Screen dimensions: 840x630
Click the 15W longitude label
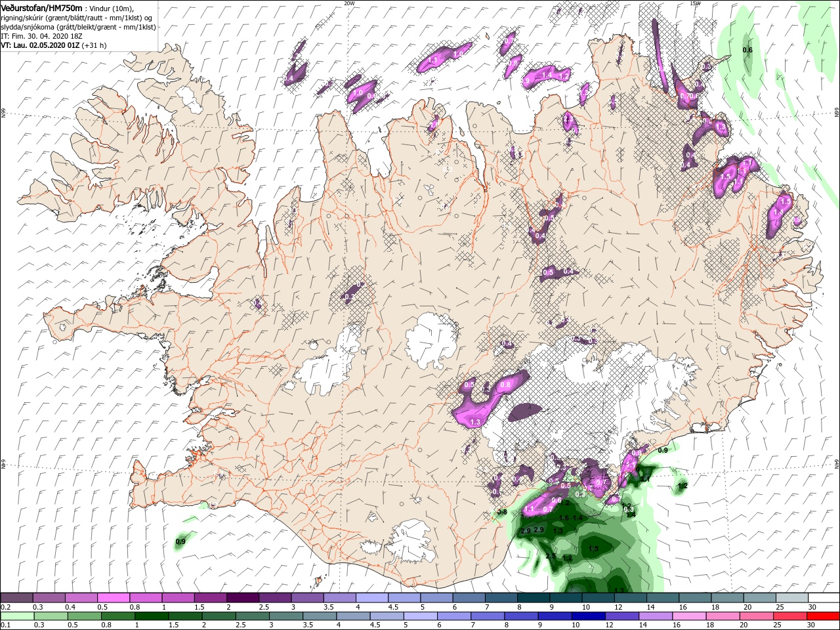point(694,3)
